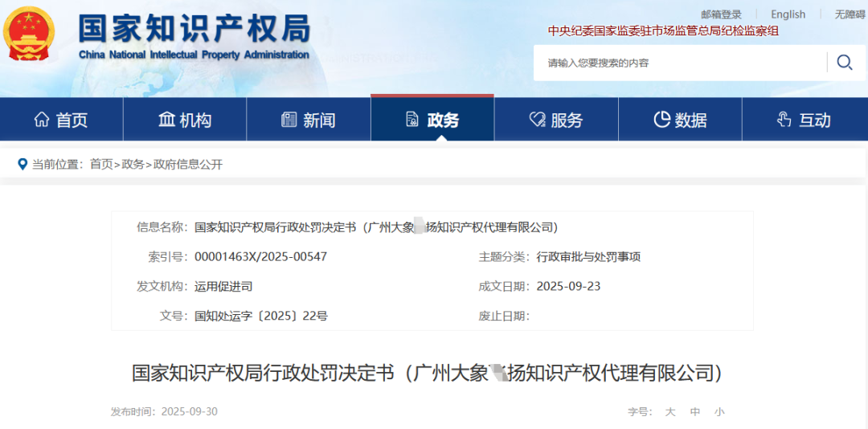
Task: Set font size to 小
Action: [719, 412]
